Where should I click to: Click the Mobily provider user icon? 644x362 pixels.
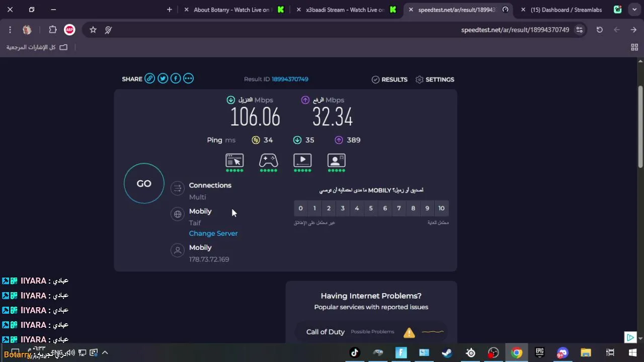click(x=177, y=250)
